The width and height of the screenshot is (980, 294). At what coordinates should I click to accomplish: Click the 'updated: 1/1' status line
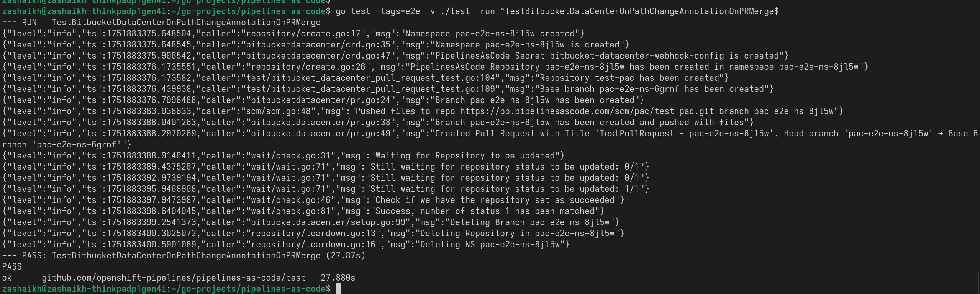506,189
